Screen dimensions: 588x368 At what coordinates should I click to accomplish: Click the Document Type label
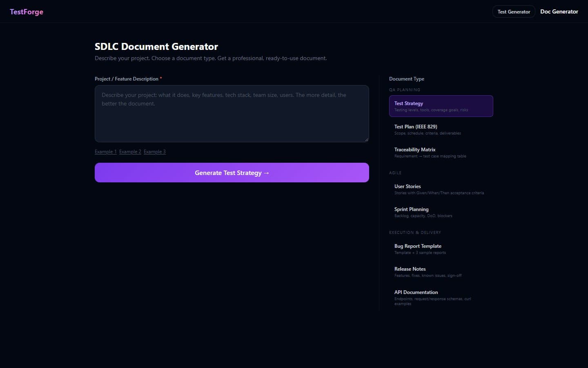(x=407, y=79)
